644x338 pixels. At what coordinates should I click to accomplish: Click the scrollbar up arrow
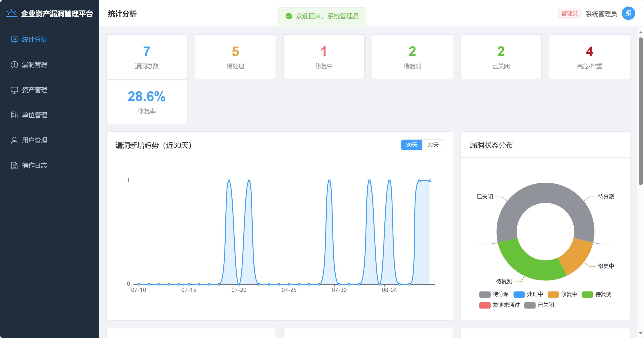point(640,33)
